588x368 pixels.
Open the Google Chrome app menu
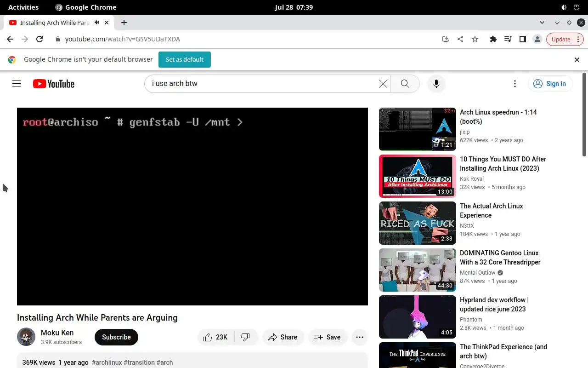86,7
